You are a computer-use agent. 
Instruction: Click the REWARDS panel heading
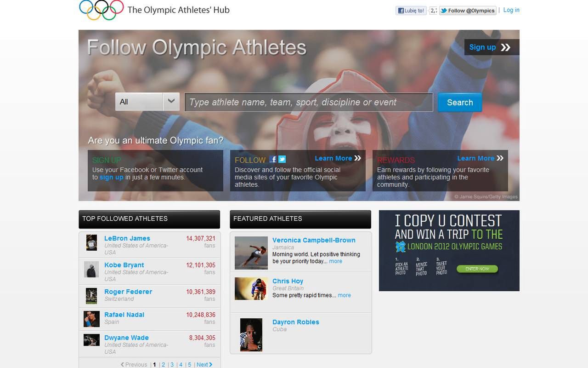pos(396,160)
